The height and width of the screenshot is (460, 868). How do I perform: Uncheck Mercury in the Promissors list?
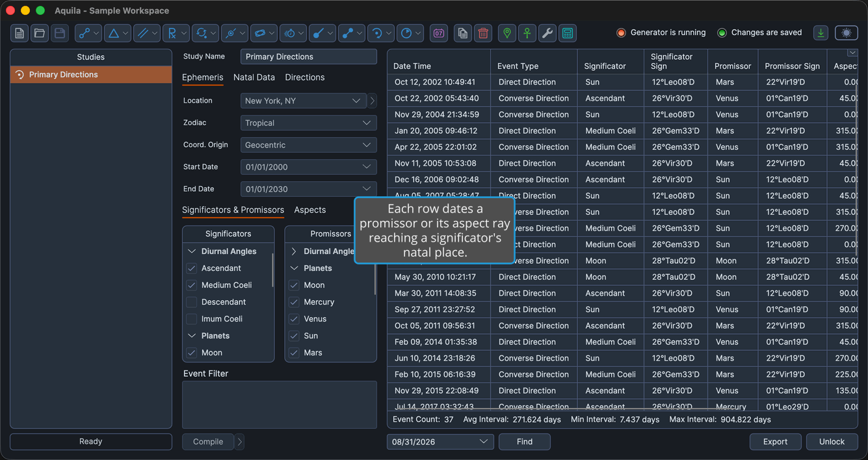(x=294, y=302)
